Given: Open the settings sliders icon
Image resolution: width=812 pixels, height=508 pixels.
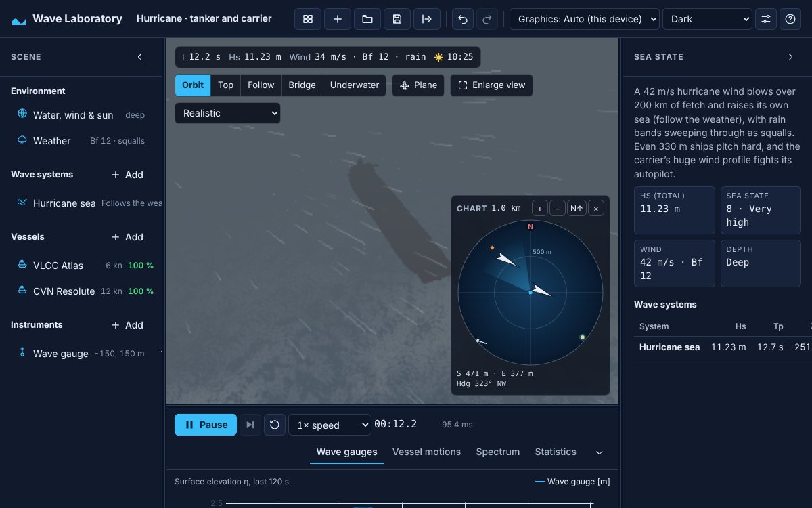Looking at the screenshot, I should [x=766, y=19].
